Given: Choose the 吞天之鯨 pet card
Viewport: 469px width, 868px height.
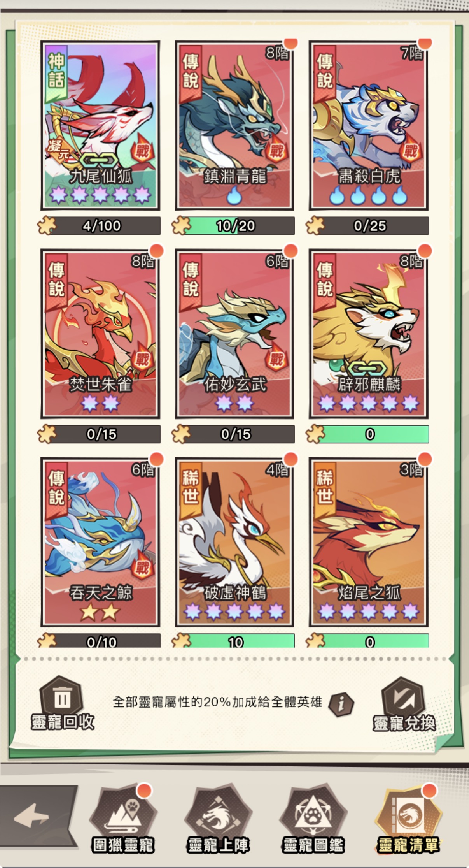Looking at the screenshot, I should click(x=100, y=542).
